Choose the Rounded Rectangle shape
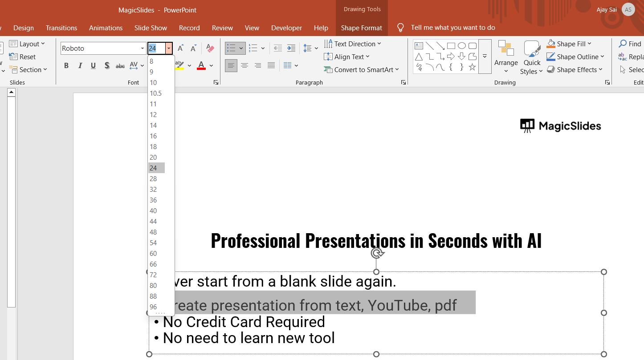The image size is (644, 360). coord(473,45)
